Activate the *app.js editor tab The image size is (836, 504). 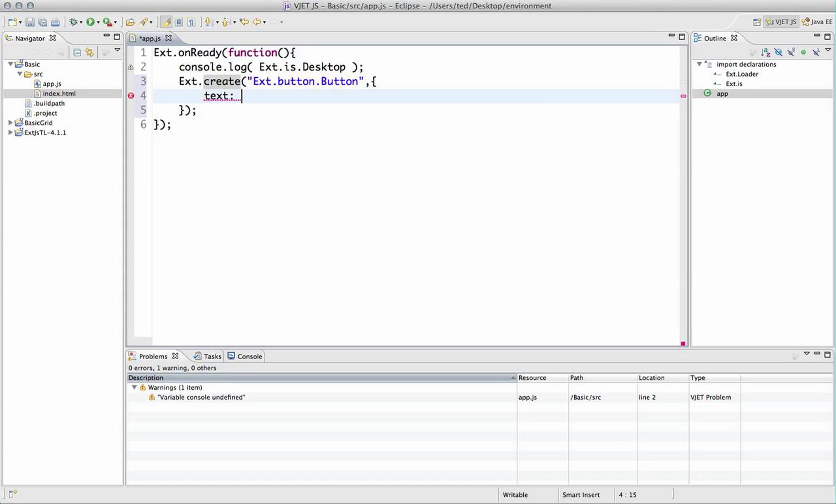(x=150, y=38)
